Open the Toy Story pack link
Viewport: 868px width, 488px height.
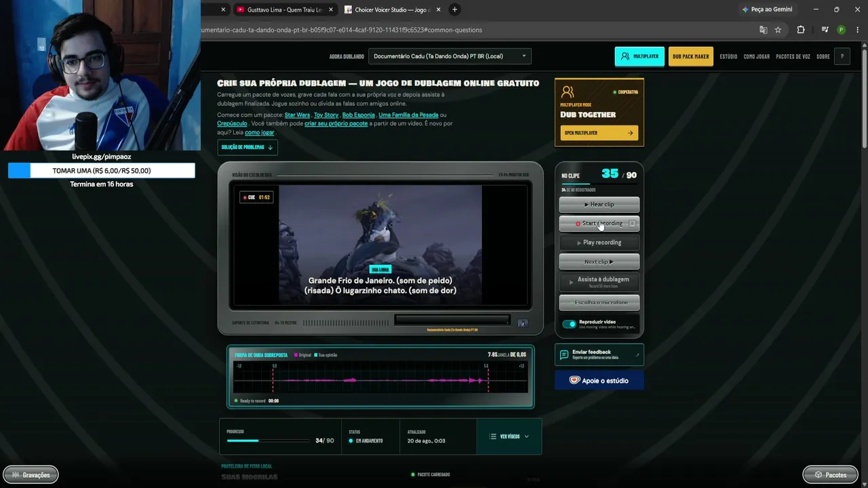pyautogui.click(x=326, y=115)
